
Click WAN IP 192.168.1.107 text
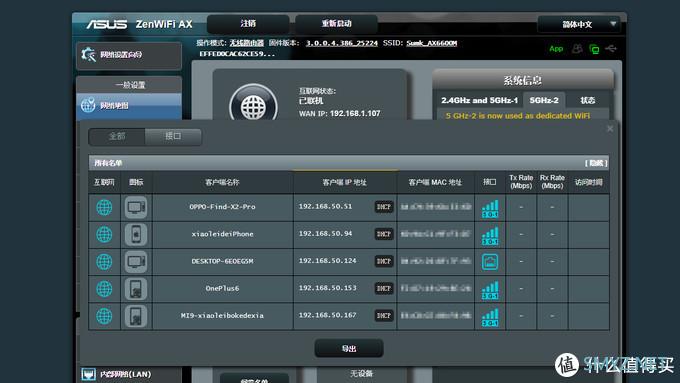pyautogui.click(x=355, y=113)
